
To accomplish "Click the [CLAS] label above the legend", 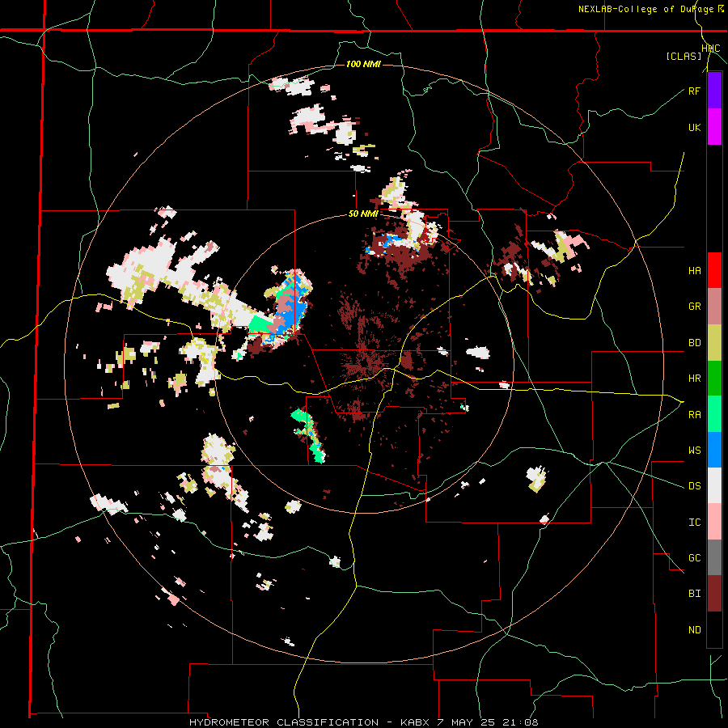I will point(684,56).
